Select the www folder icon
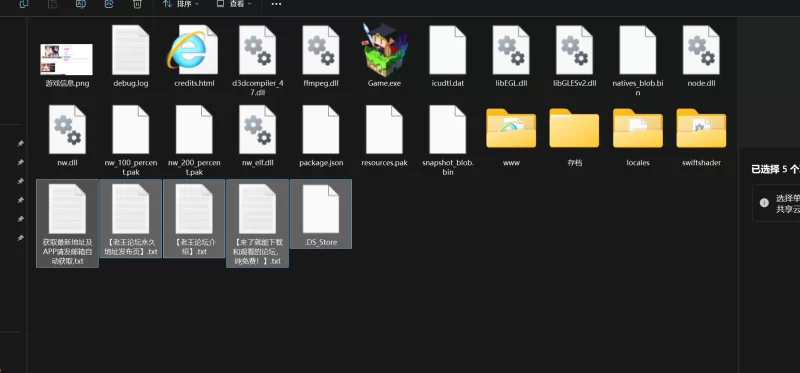The image size is (800, 373). (511, 128)
